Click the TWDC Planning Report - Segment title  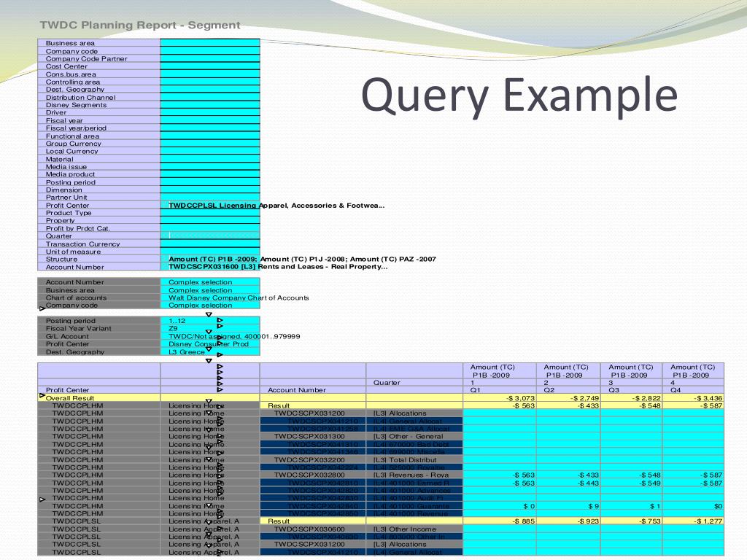[140, 26]
